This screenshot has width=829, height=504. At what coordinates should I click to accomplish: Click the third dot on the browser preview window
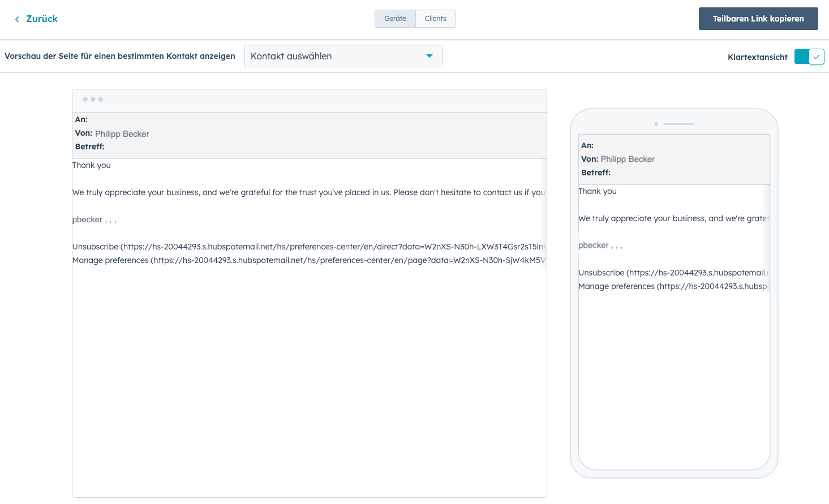100,99
